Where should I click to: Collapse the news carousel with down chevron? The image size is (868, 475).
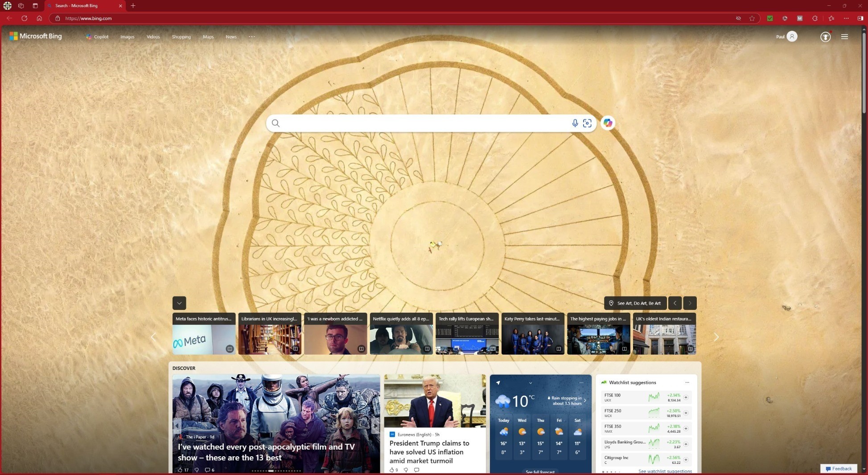pos(179,303)
